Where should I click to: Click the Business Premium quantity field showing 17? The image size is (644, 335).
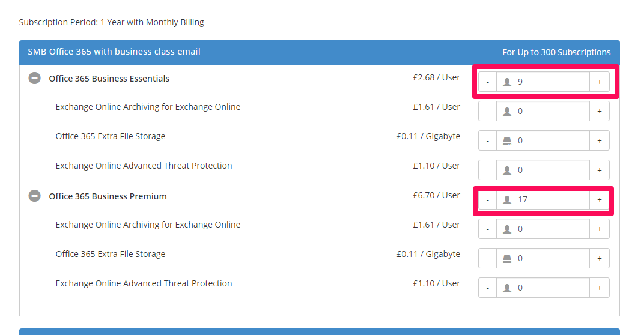click(x=543, y=199)
